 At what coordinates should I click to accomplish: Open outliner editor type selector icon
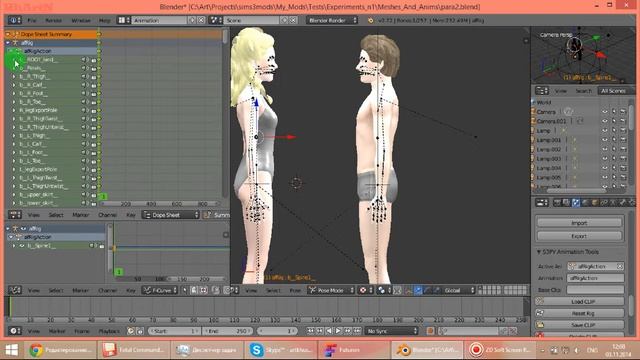[x=542, y=91]
